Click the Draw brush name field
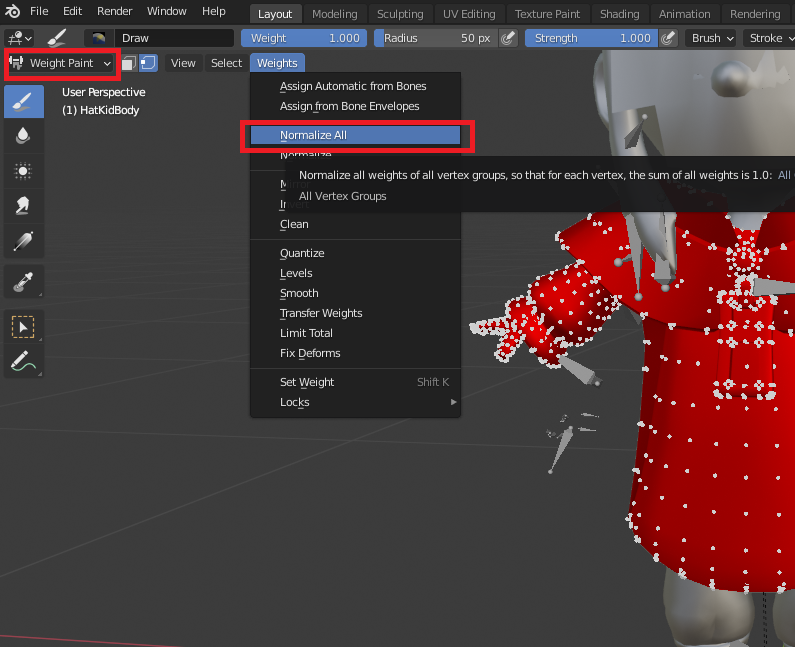 point(174,38)
